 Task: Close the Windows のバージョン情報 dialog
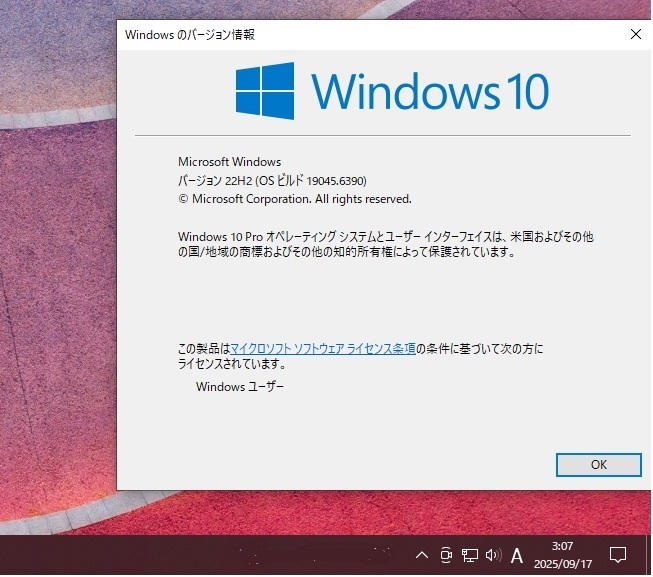pyautogui.click(x=636, y=35)
